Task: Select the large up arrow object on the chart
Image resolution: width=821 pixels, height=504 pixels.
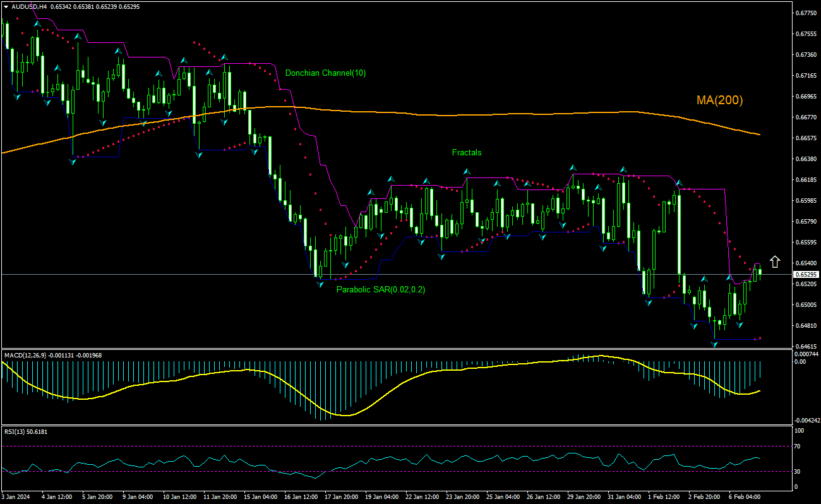Action: click(x=774, y=261)
